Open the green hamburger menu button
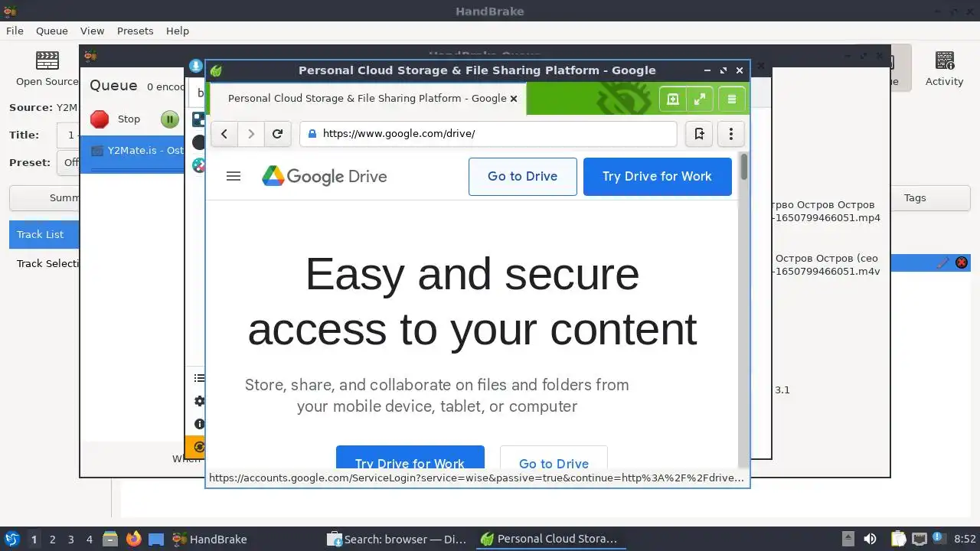Viewport: 980px width, 551px height. pyautogui.click(x=732, y=99)
